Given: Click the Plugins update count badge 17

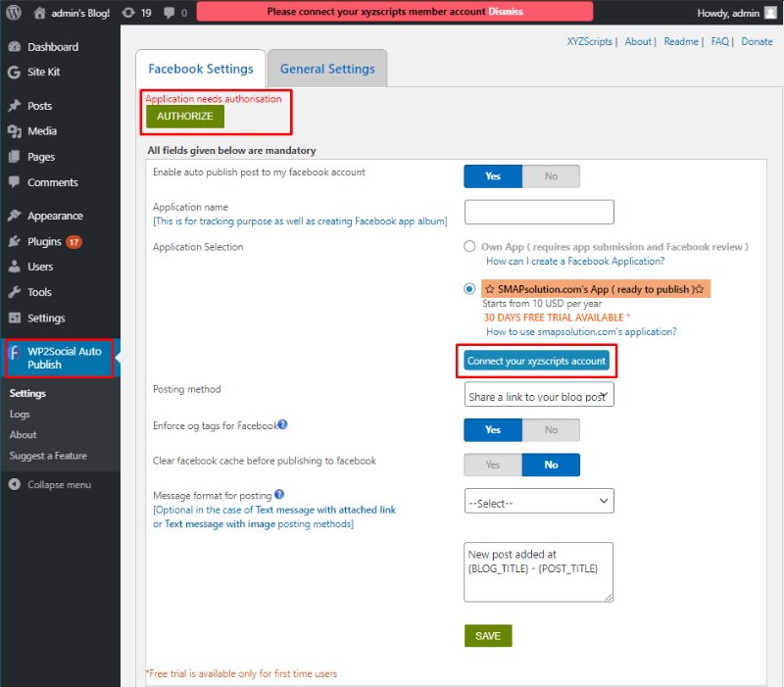Looking at the screenshot, I should pyautogui.click(x=74, y=242).
